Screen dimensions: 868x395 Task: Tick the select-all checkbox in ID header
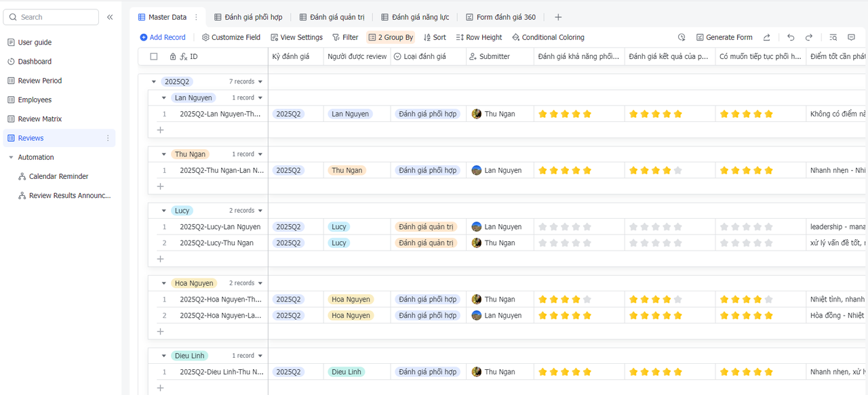pos(154,56)
